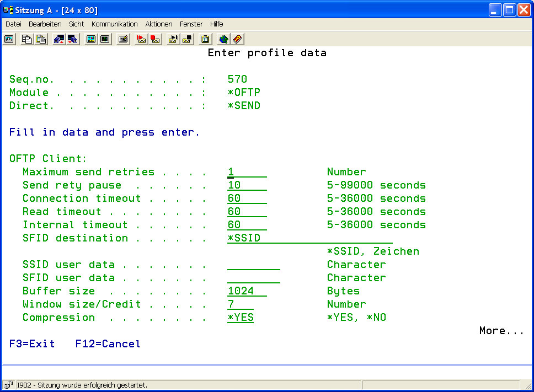Click the Send File to Host icon
The image size is (534, 392).
59,39
